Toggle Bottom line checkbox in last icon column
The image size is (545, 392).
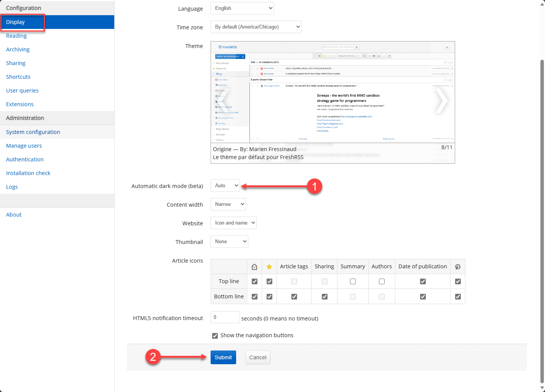pos(458,297)
